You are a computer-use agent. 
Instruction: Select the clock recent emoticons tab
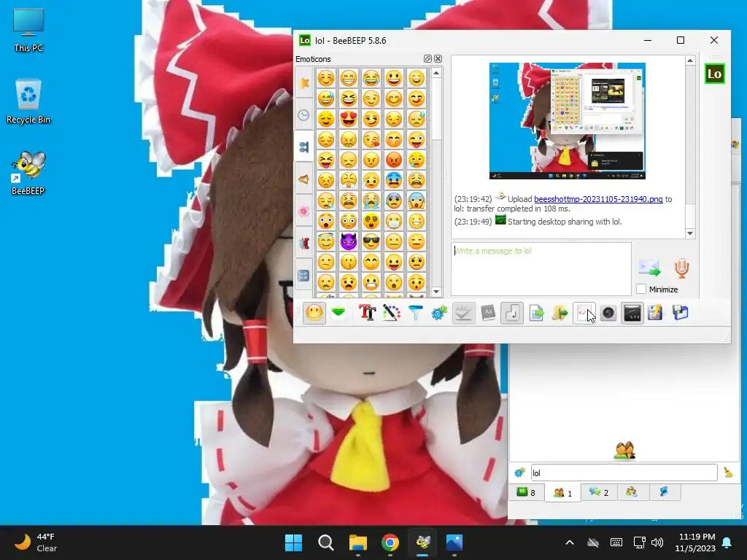point(304,114)
